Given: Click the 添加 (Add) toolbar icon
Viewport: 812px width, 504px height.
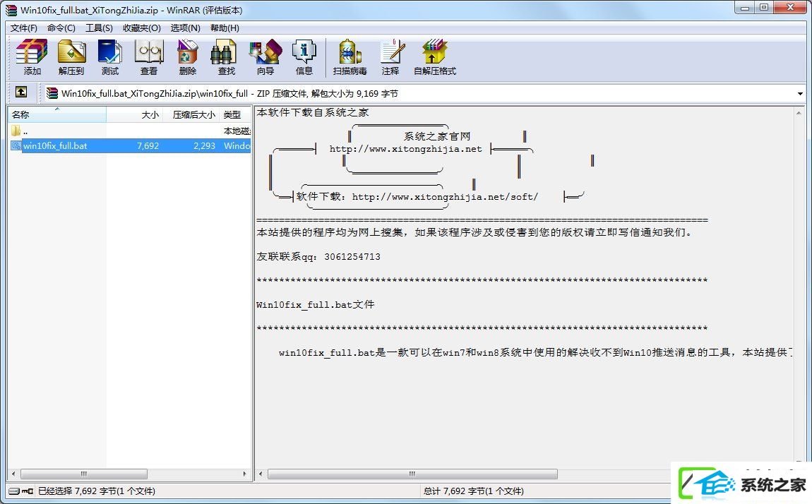Looking at the screenshot, I should coord(32,57).
